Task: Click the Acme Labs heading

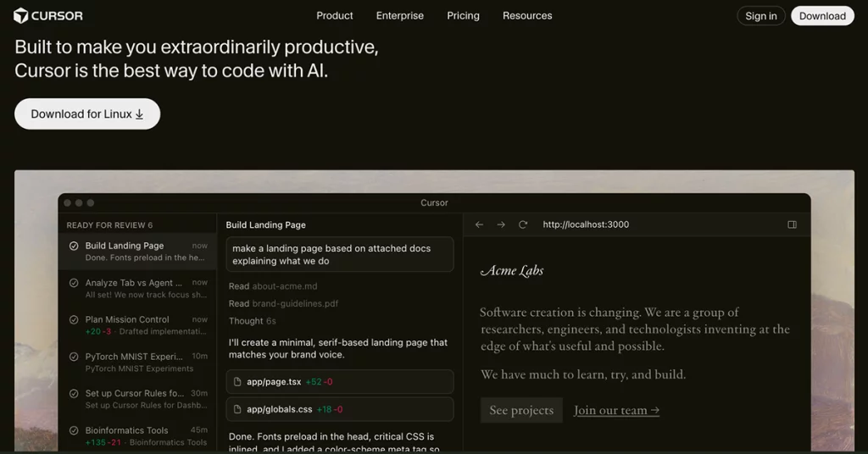Action: coord(512,270)
